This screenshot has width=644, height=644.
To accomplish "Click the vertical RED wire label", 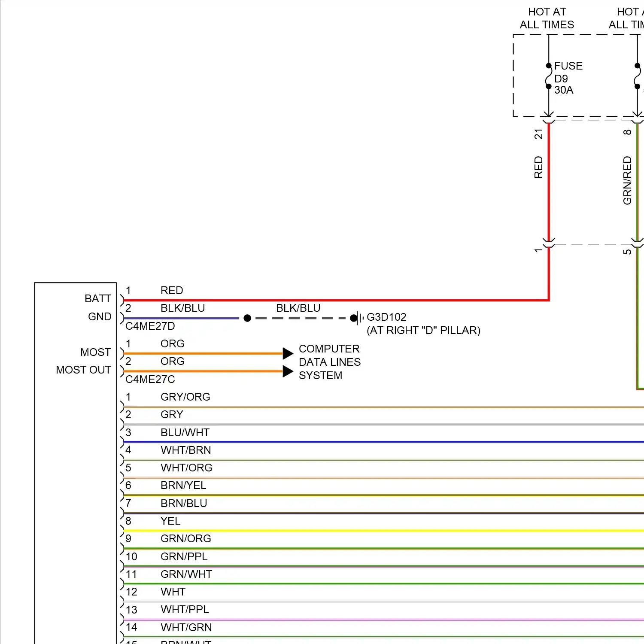I will (x=538, y=167).
